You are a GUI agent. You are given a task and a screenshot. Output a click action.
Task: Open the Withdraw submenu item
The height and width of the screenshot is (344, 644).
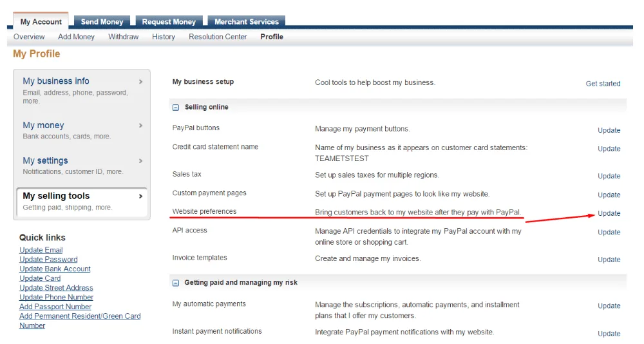coord(123,37)
